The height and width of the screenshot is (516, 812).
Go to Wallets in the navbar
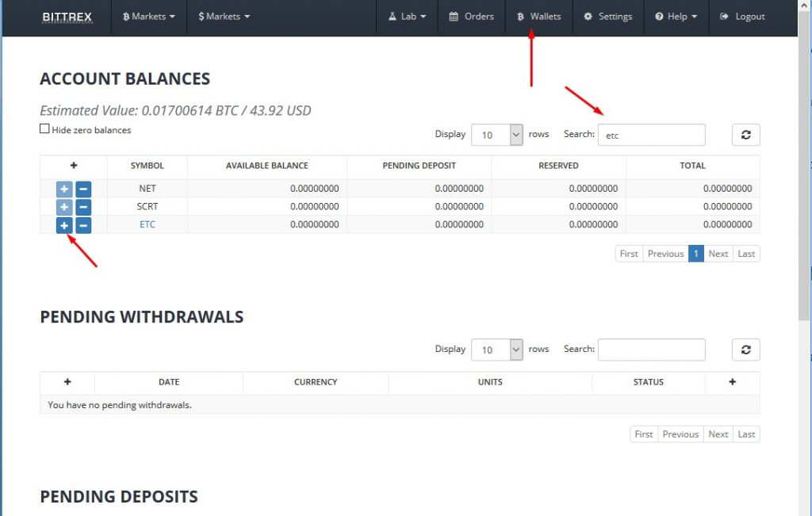click(538, 17)
